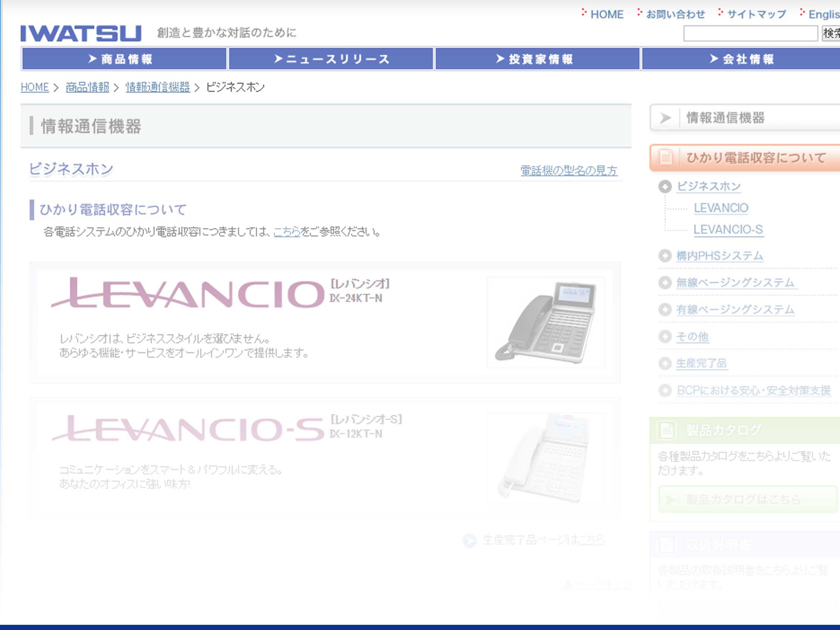The width and height of the screenshot is (840, 630).
Task: Click the 製品カタログ header document icon
Action: [667, 430]
